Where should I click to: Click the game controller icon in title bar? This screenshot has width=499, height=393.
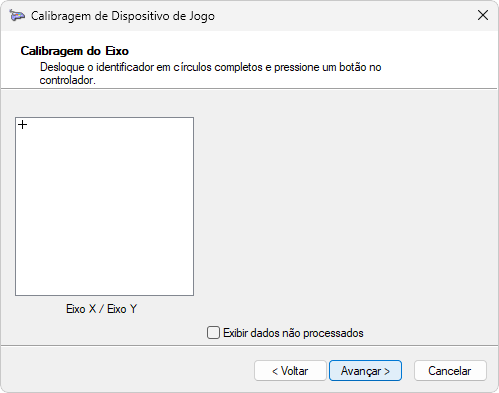click(17, 16)
